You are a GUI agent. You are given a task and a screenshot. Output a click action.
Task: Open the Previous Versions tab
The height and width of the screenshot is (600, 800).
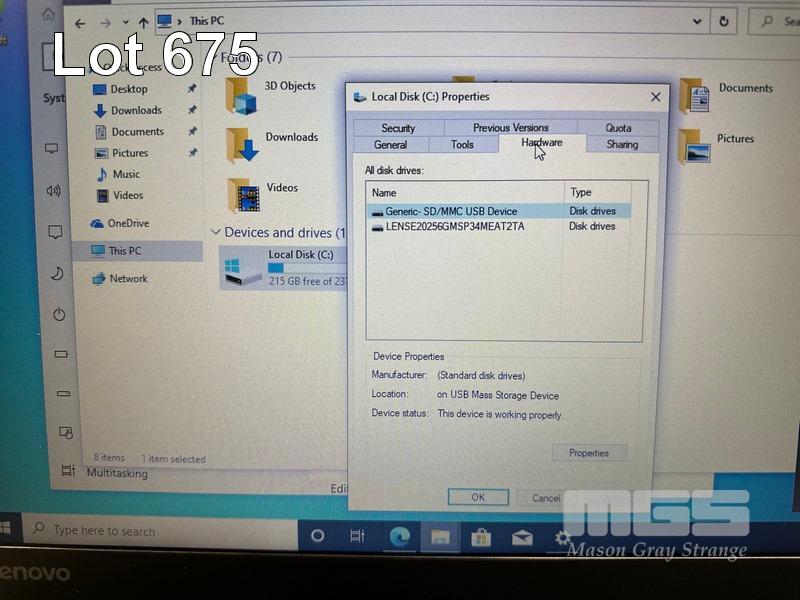pyautogui.click(x=510, y=128)
